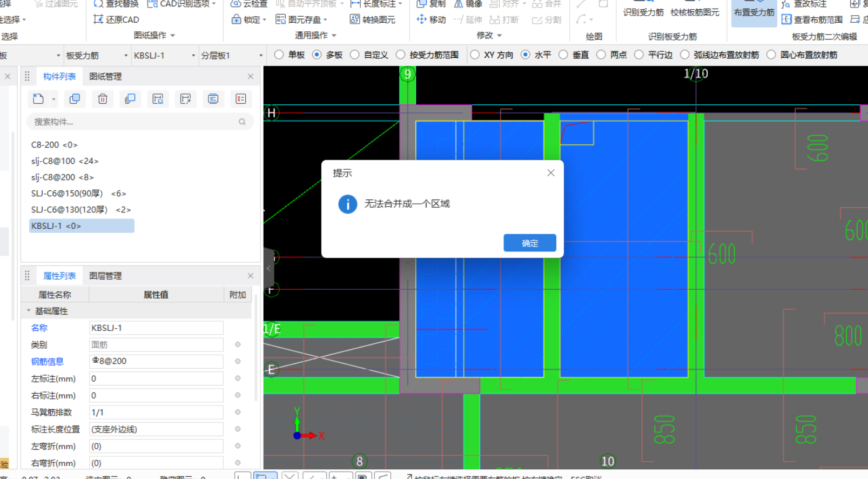Expand 修改 group arrow
This screenshot has width=868, height=479.
[x=499, y=36]
